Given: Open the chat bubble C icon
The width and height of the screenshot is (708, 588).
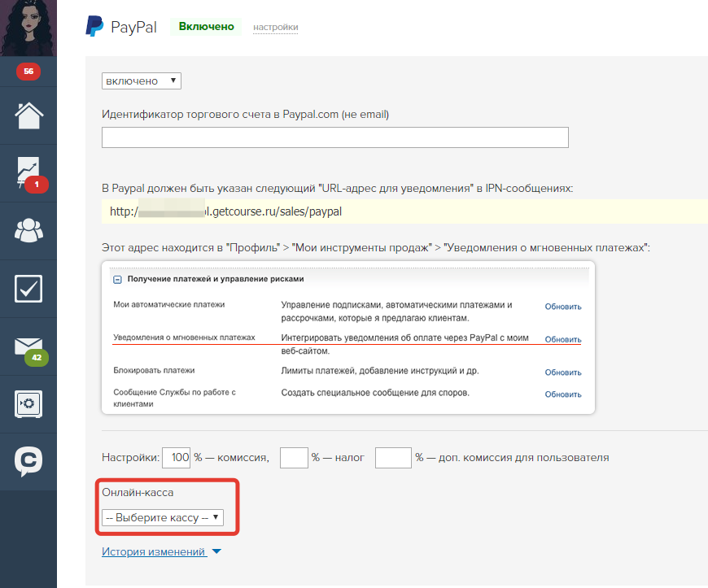Looking at the screenshot, I should (x=28, y=461).
